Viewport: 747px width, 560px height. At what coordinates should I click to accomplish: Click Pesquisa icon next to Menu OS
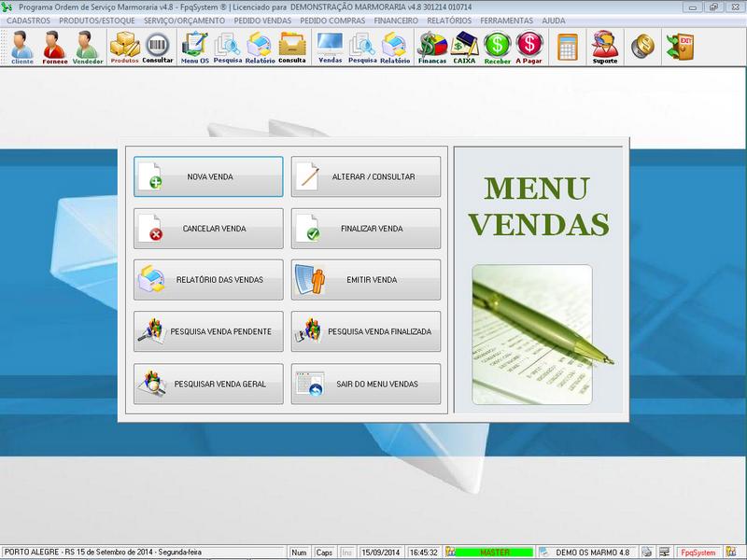(x=227, y=48)
